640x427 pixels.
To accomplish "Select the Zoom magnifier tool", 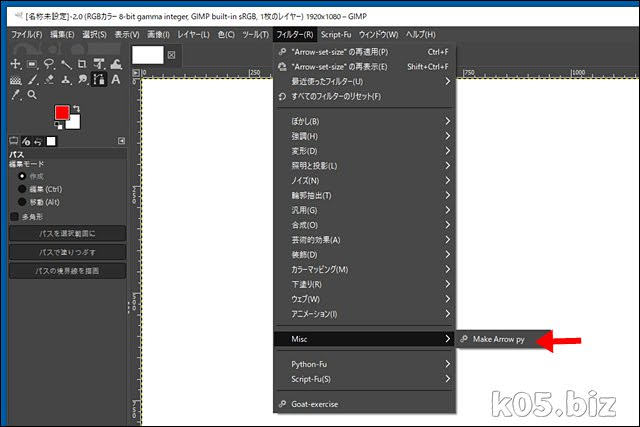I will pyautogui.click(x=32, y=95).
